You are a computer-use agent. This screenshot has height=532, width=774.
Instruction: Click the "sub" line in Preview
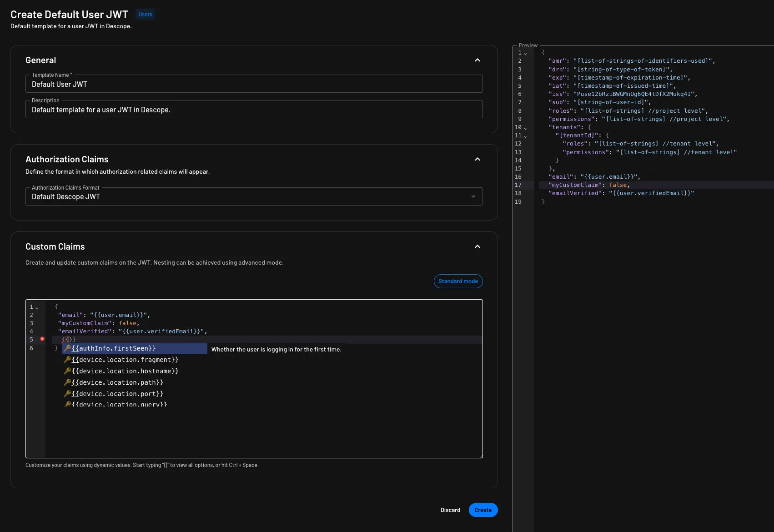[600, 102]
